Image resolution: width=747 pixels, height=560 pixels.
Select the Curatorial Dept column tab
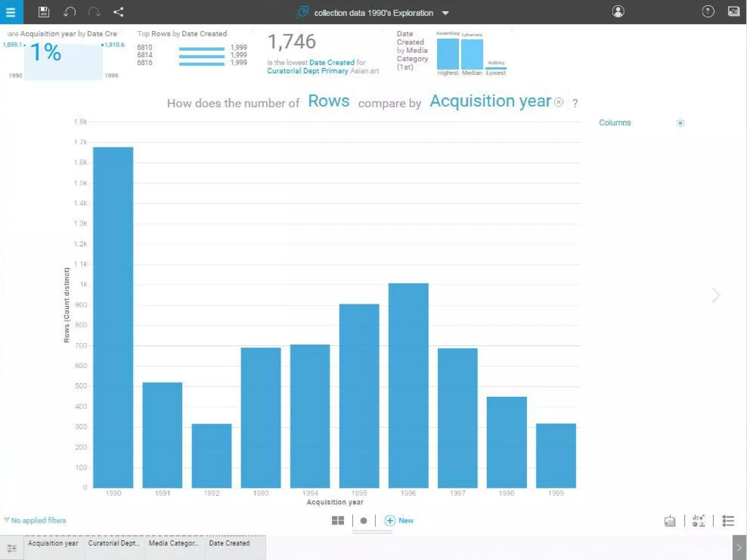click(x=114, y=543)
